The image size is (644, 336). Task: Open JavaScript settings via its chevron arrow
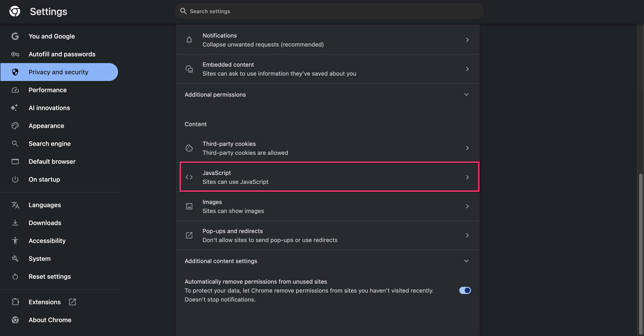pos(467,177)
